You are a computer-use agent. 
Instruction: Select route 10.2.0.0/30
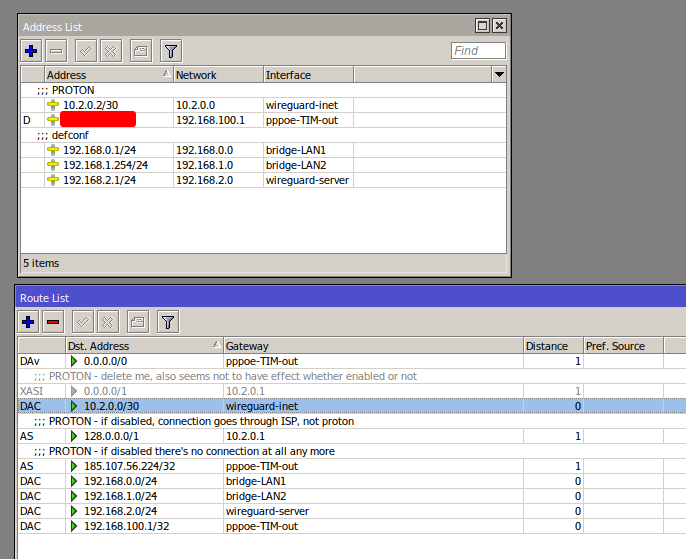tap(352, 406)
